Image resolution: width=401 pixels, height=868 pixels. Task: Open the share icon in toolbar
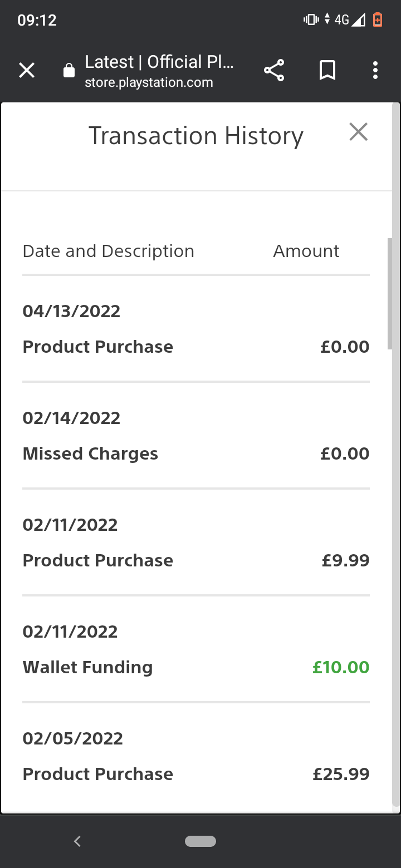(x=273, y=71)
